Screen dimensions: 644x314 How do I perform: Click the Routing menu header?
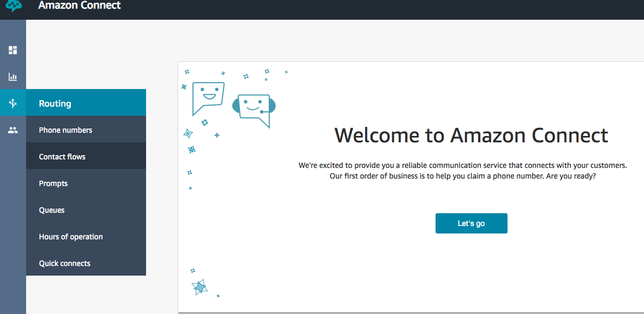[x=86, y=102]
